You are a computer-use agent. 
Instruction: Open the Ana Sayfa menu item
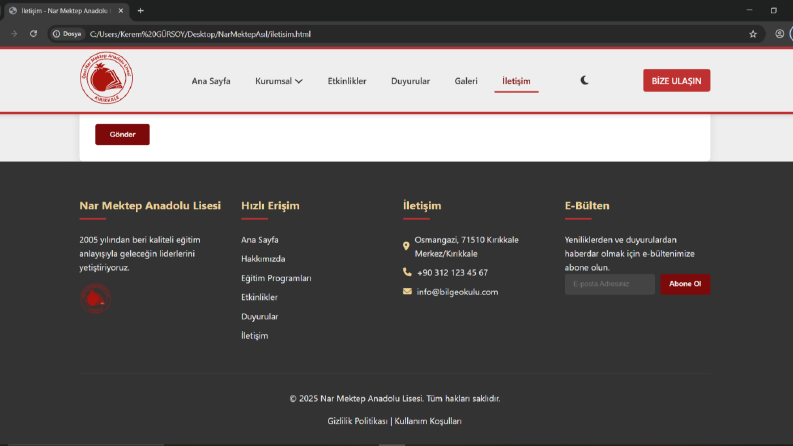211,81
